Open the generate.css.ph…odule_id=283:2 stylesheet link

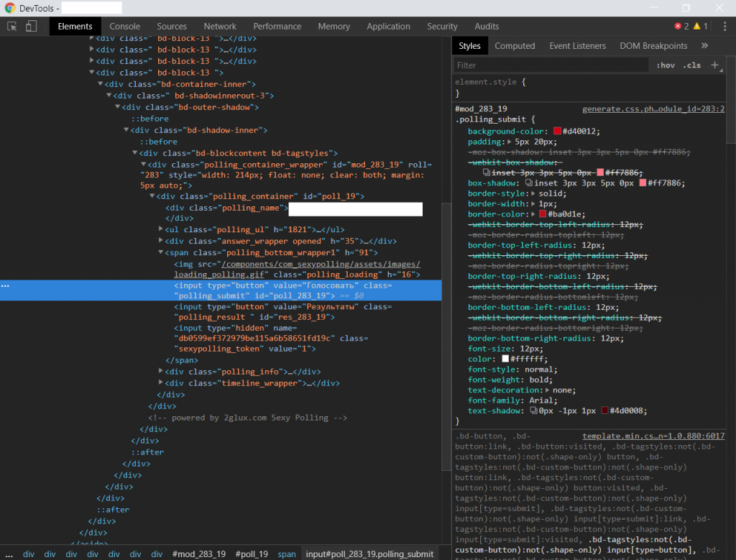[653, 109]
